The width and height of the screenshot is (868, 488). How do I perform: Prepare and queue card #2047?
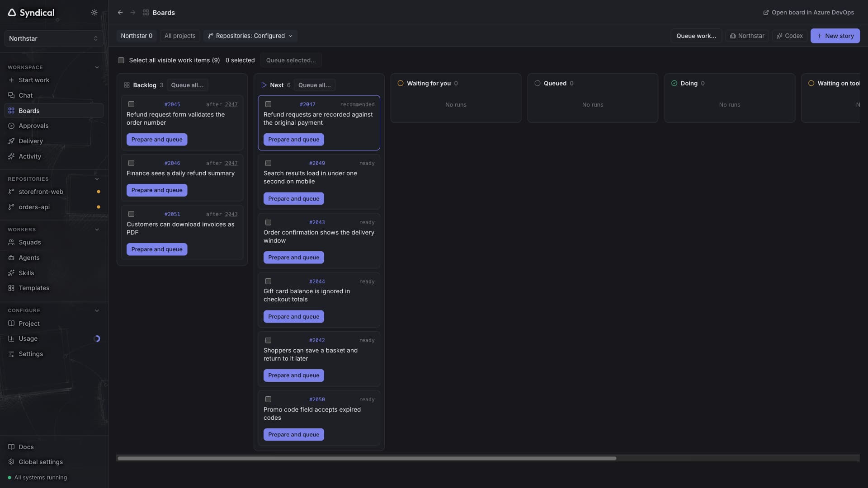(x=293, y=140)
